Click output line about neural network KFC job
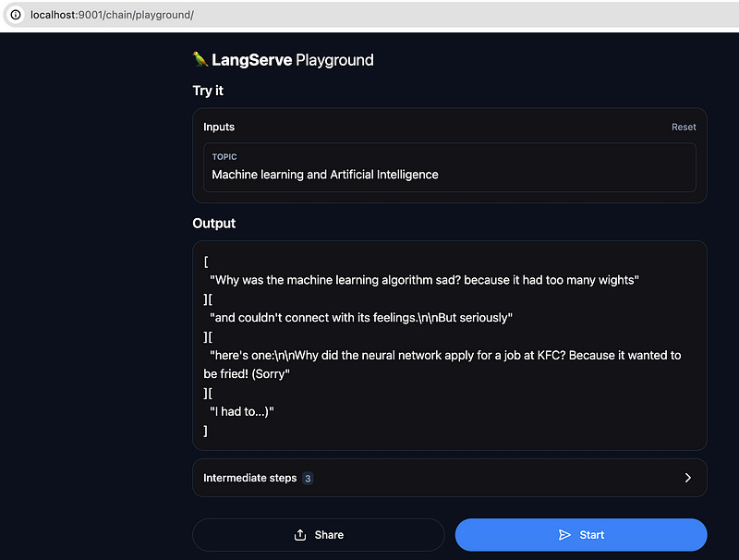739x560 pixels. (442, 364)
